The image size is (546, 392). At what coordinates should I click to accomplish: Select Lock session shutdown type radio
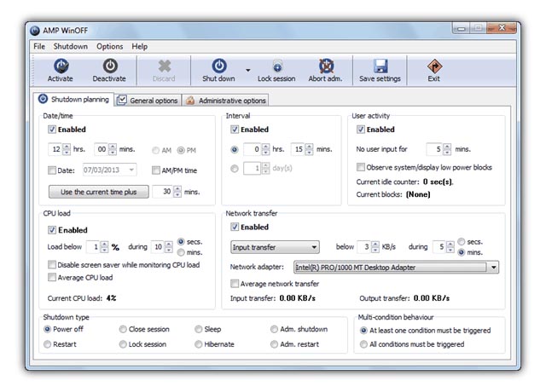[x=123, y=344]
